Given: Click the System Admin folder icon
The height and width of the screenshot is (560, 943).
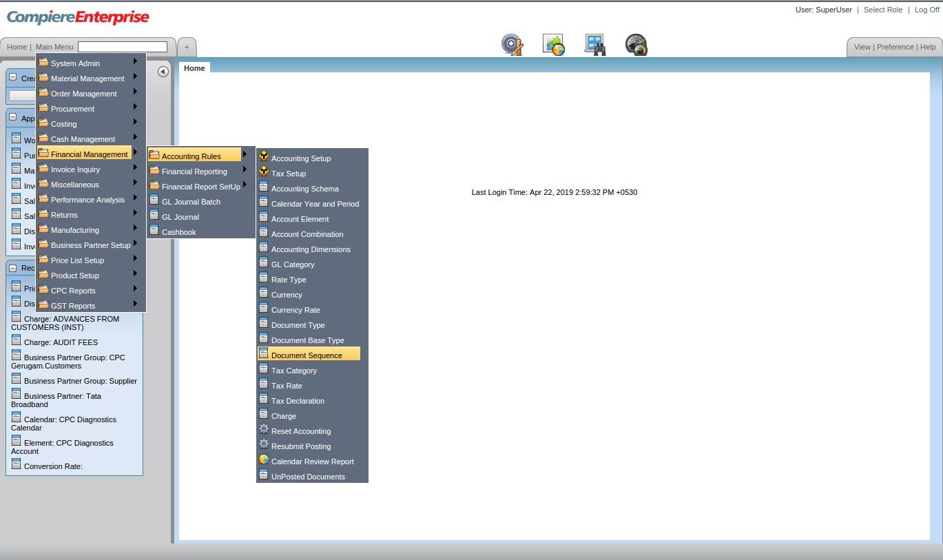Looking at the screenshot, I should 43,62.
